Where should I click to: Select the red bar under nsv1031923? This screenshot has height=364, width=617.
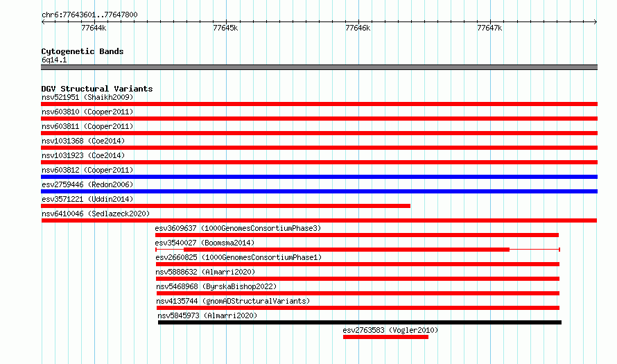pos(319,162)
